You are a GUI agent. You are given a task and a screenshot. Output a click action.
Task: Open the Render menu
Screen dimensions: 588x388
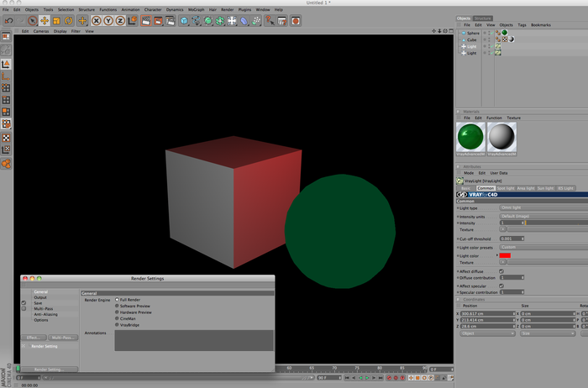point(227,10)
